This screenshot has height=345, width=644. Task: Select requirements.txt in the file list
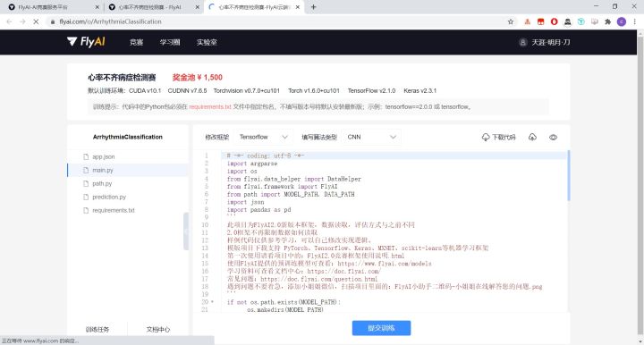[x=128, y=210]
